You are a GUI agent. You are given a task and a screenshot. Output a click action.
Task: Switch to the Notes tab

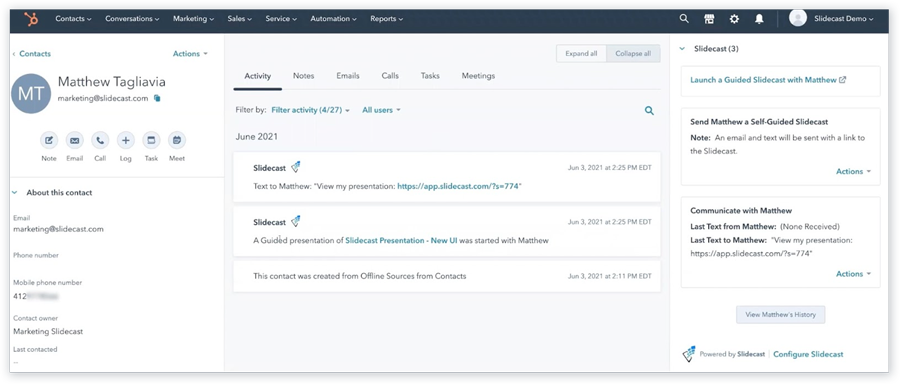[x=303, y=76]
